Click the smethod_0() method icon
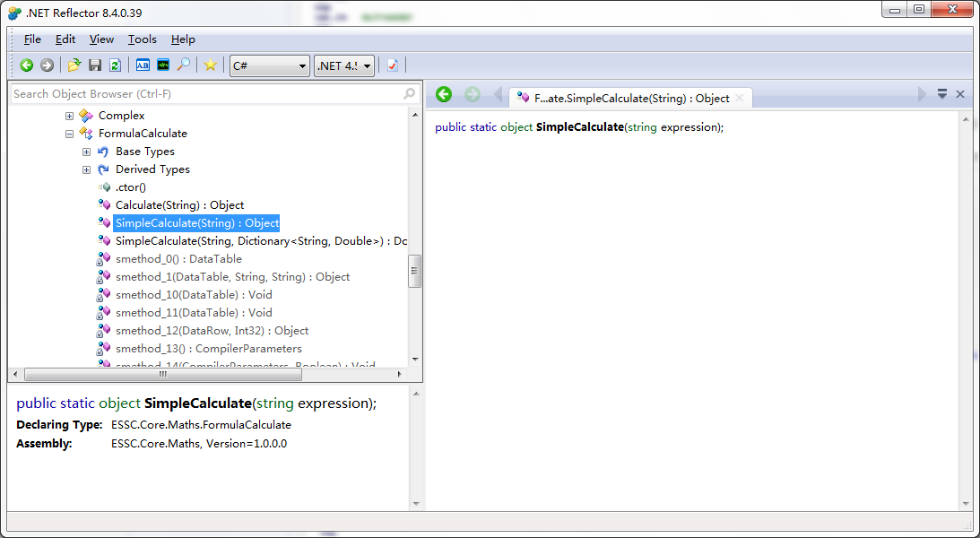 point(104,259)
